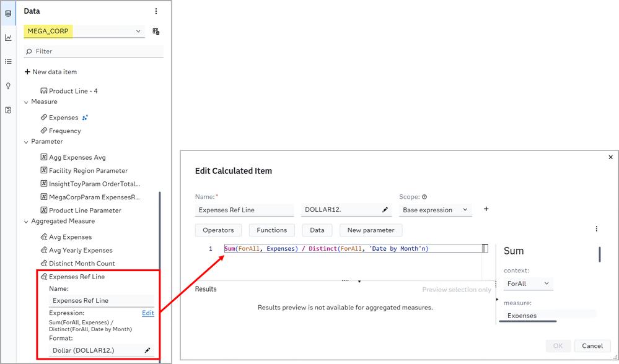Click the Edit expression link
619x364 pixels.
(148, 313)
